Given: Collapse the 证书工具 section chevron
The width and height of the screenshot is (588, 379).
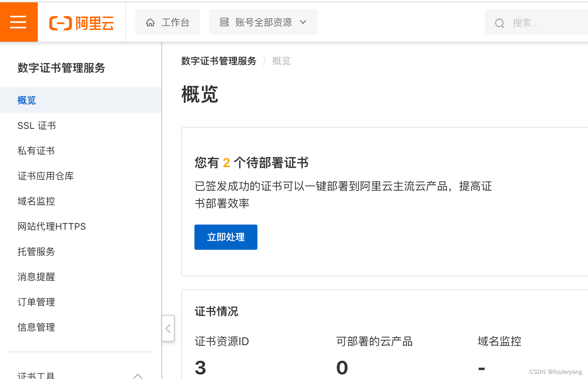Looking at the screenshot, I should pyautogui.click(x=138, y=375).
